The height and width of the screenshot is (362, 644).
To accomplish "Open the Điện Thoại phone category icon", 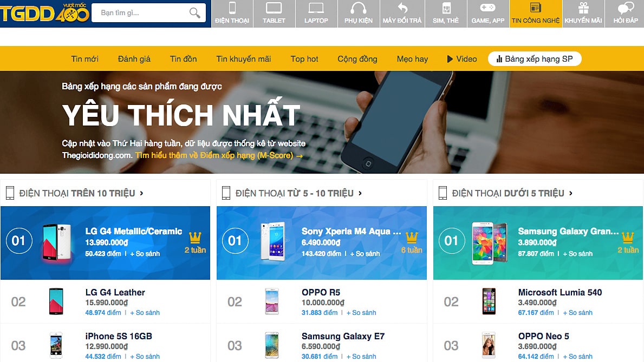I will [x=232, y=9].
